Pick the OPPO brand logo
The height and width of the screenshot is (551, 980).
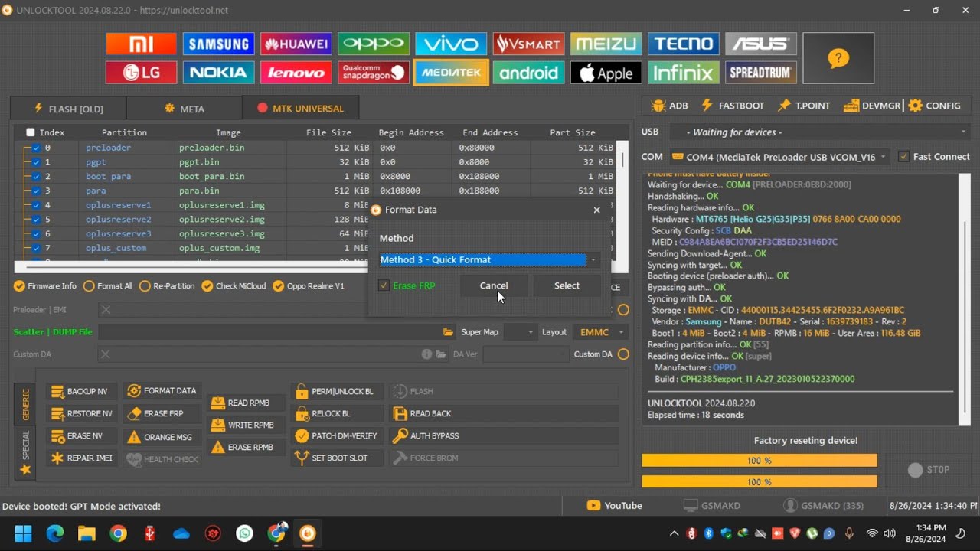click(374, 44)
